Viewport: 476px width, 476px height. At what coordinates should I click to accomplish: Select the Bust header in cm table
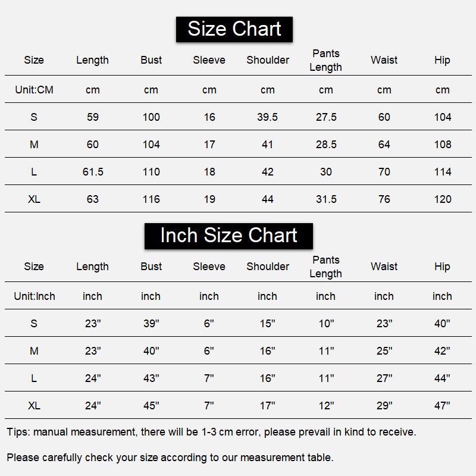click(x=151, y=60)
